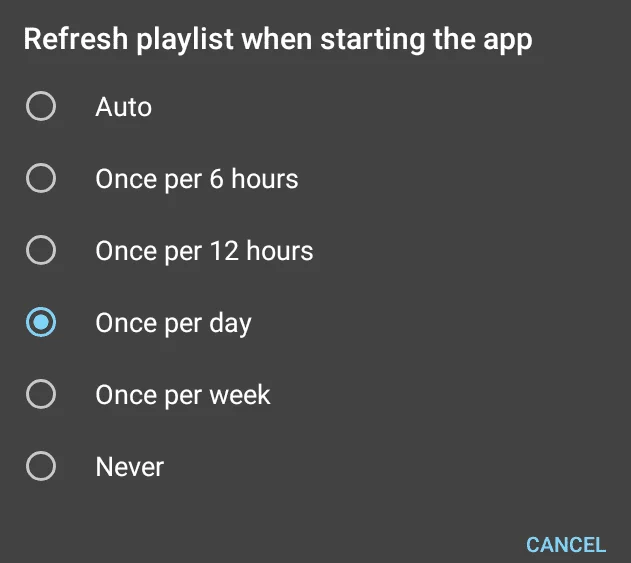Viewport: 631px width, 563px height.
Task: Select the Auto radio button
Action: click(x=41, y=106)
